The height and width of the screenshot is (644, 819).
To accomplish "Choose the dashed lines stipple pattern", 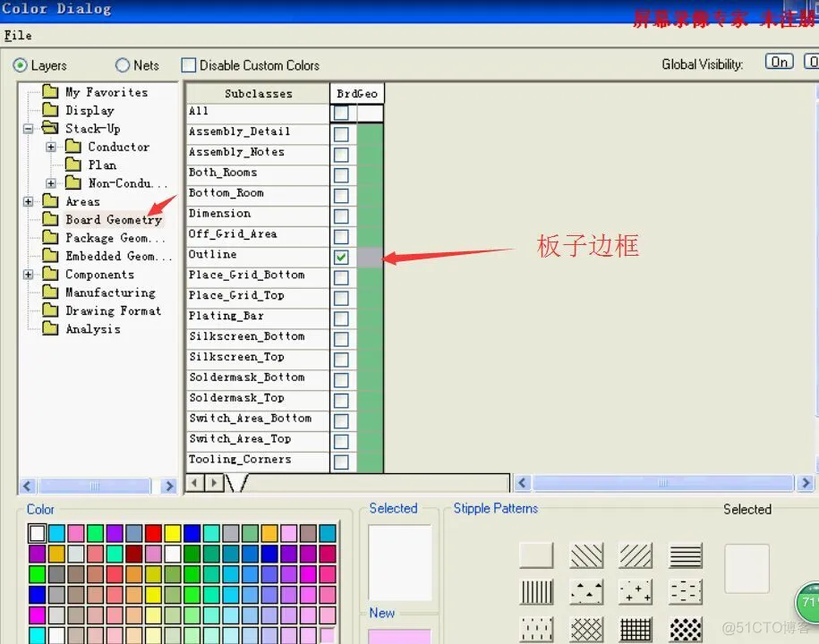I will 686,592.
